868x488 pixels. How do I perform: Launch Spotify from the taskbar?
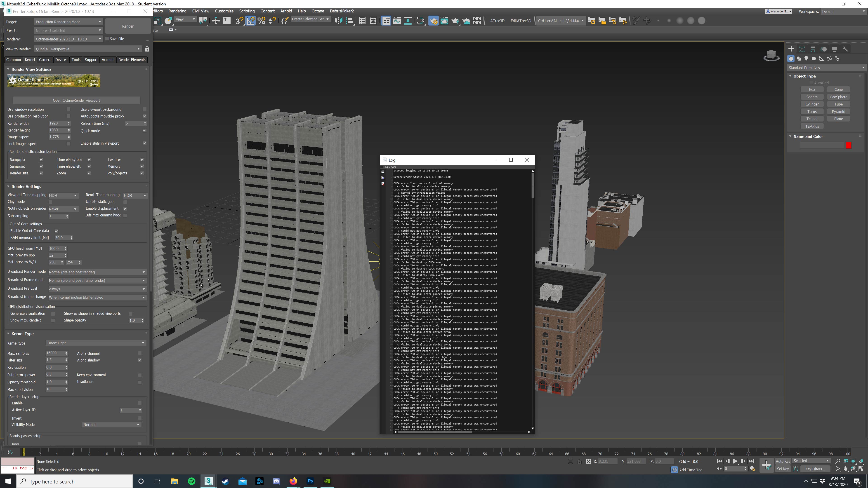(191, 481)
